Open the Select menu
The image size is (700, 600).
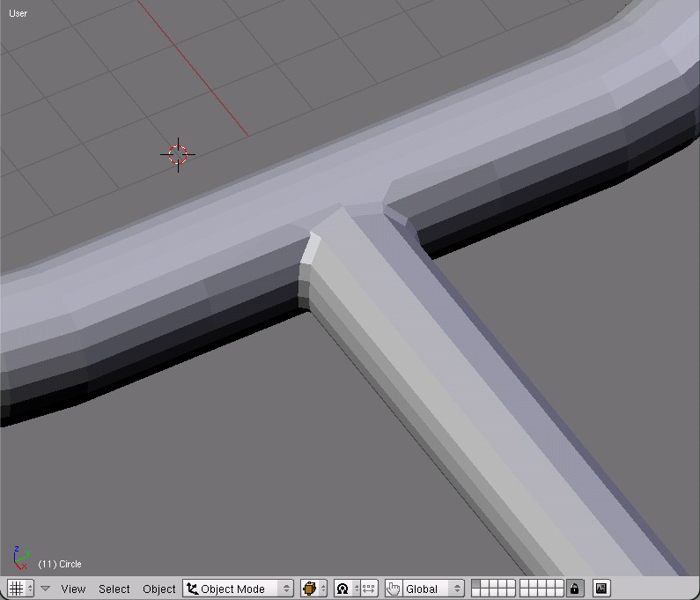(114, 589)
